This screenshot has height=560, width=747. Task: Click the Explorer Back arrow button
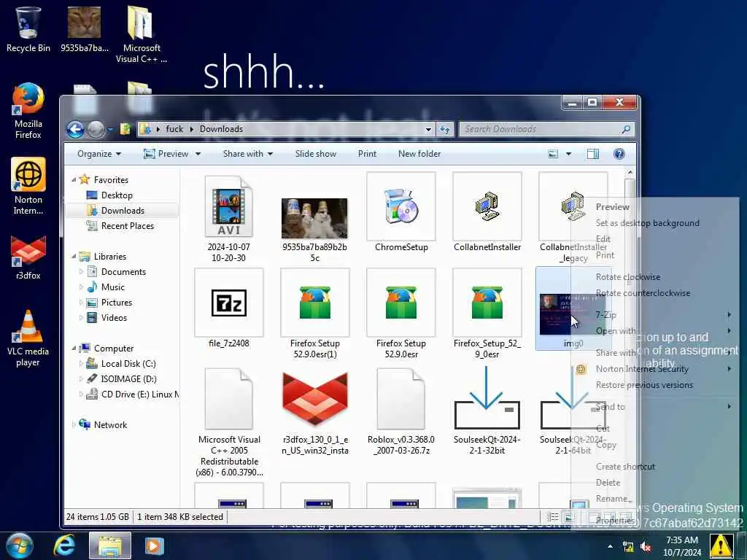tap(75, 129)
